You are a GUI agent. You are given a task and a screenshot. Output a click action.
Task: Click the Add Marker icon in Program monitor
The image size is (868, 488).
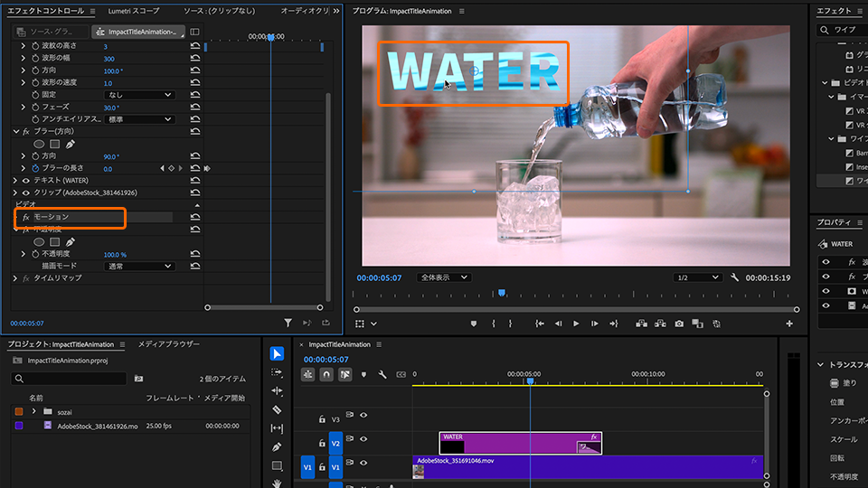[x=474, y=324]
